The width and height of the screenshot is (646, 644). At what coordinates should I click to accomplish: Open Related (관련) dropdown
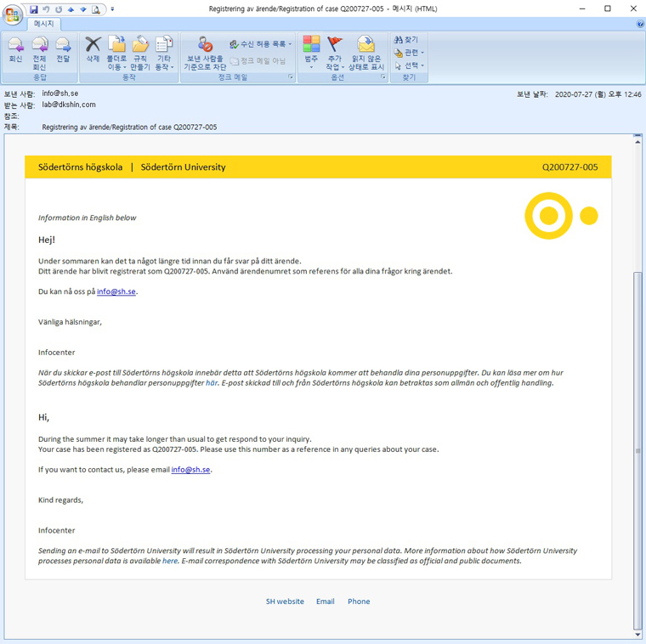coord(409,53)
